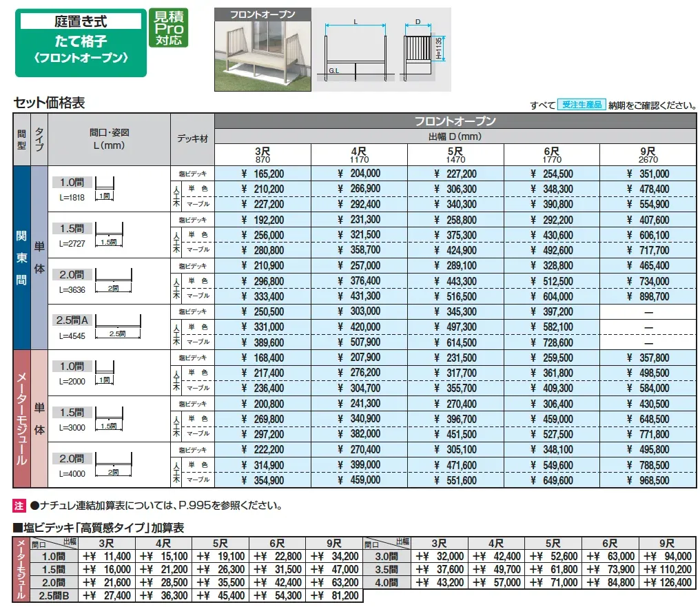Viewport: 700px width, 607px height.
Task: Click the +¥11,400 surcharge cell
Action: point(107,557)
